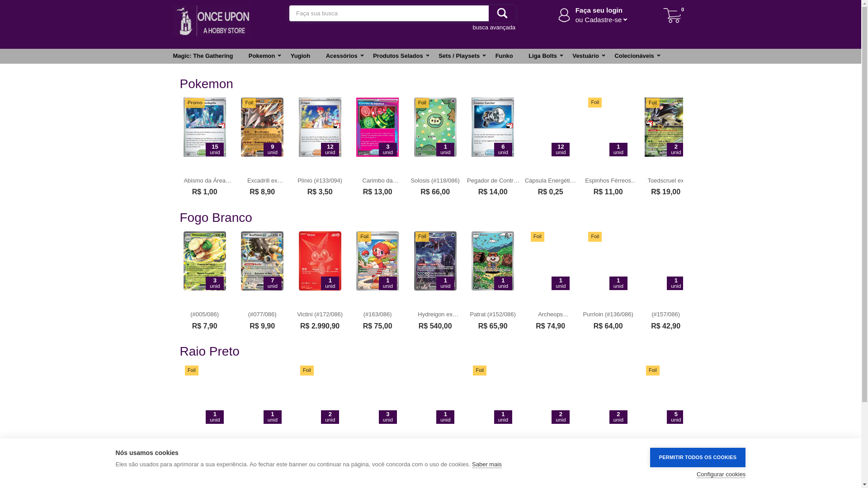Click PERMITIR TODOS OS COOKIES button
This screenshot has width=868, height=488.
698,457
